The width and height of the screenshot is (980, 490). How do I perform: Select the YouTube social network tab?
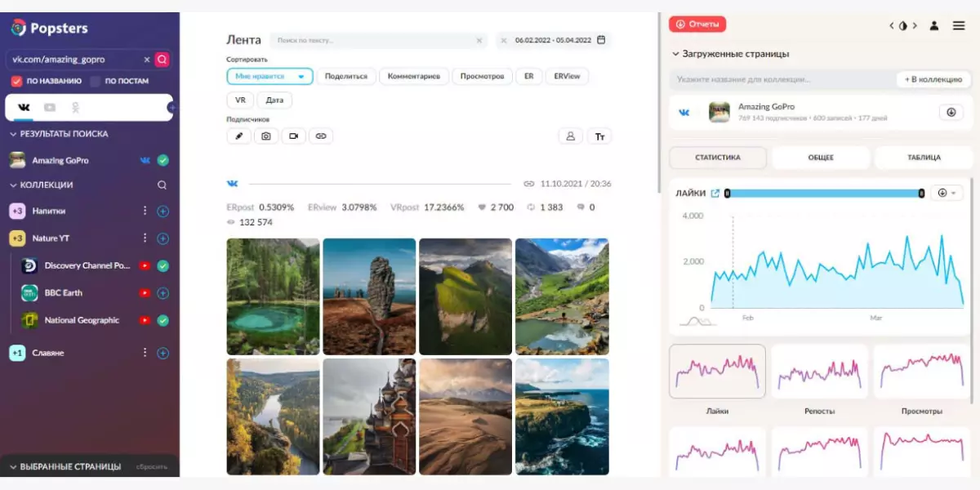[x=50, y=107]
